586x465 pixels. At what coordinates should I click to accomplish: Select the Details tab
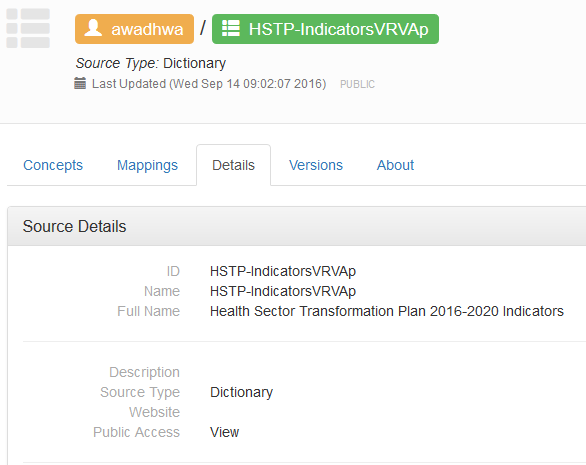tap(233, 165)
